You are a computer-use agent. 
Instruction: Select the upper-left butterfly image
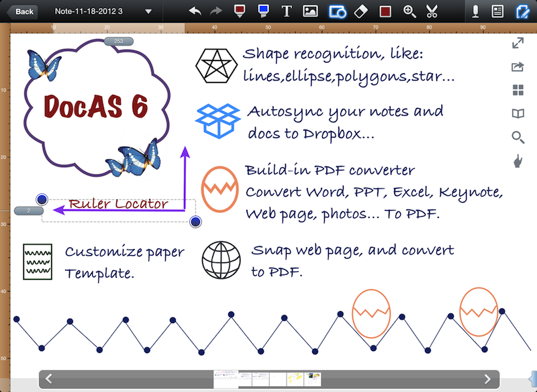44,65
